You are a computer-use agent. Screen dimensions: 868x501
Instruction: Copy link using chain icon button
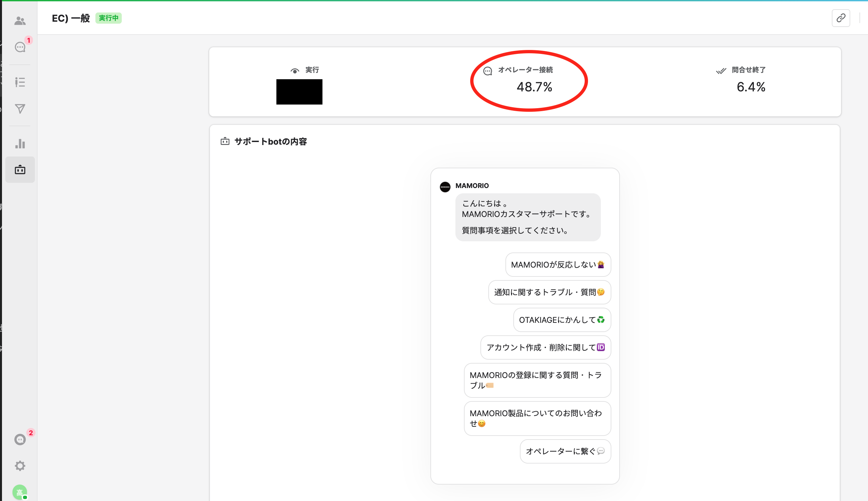click(841, 18)
